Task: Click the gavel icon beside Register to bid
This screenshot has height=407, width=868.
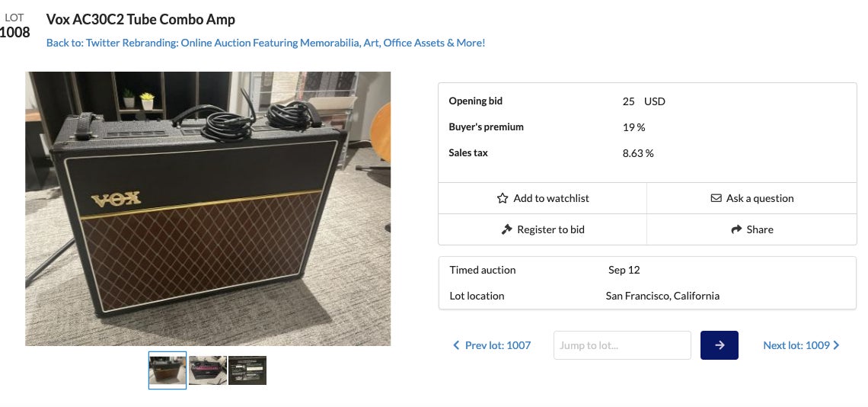Action: point(506,229)
